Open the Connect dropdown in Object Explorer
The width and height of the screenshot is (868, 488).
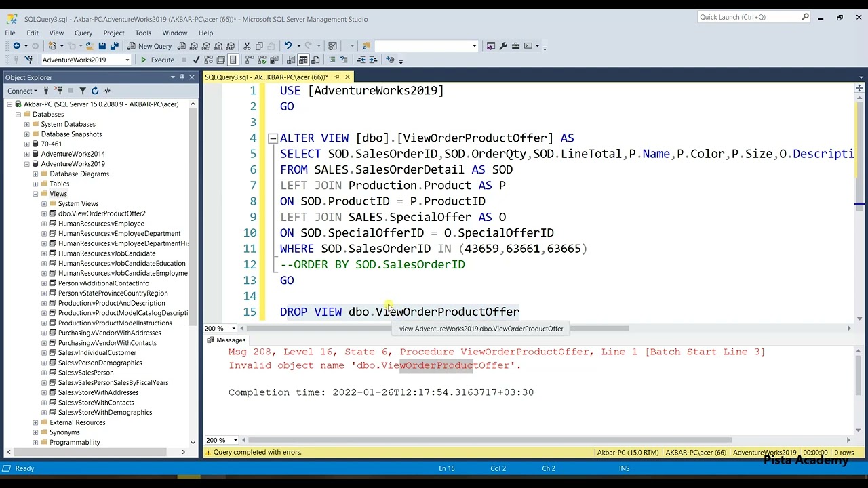[x=22, y=91]
